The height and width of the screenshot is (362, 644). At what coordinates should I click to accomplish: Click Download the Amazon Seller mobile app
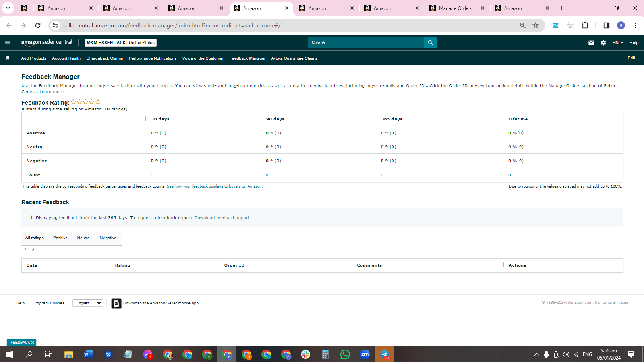(x=161, y=303)
